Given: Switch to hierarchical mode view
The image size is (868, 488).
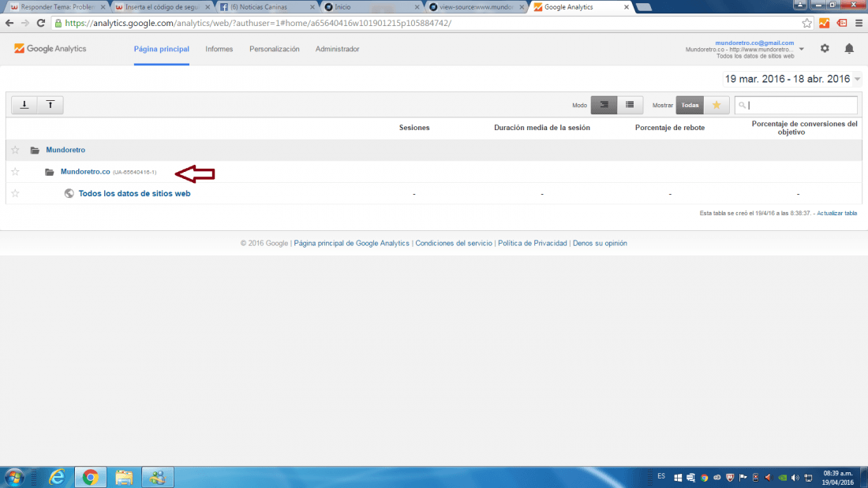Looking at the screenshot, I should pyautogui.click(x=604, y=105).
